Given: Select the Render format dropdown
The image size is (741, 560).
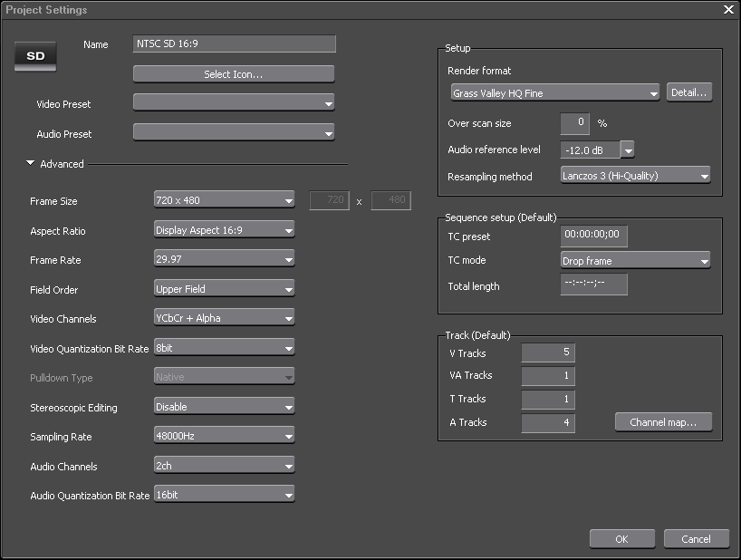Looking at the screenshot, I should (554, 92).
